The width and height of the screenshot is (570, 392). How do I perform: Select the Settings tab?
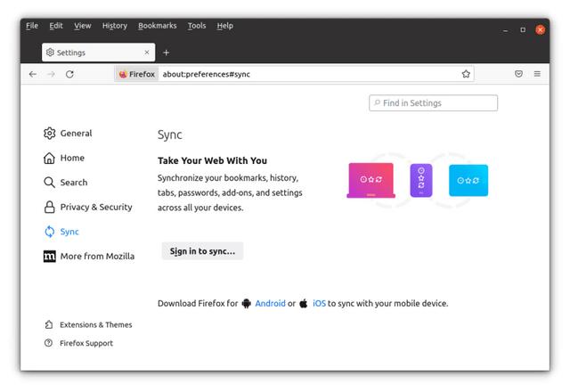(x=98, y=53)
